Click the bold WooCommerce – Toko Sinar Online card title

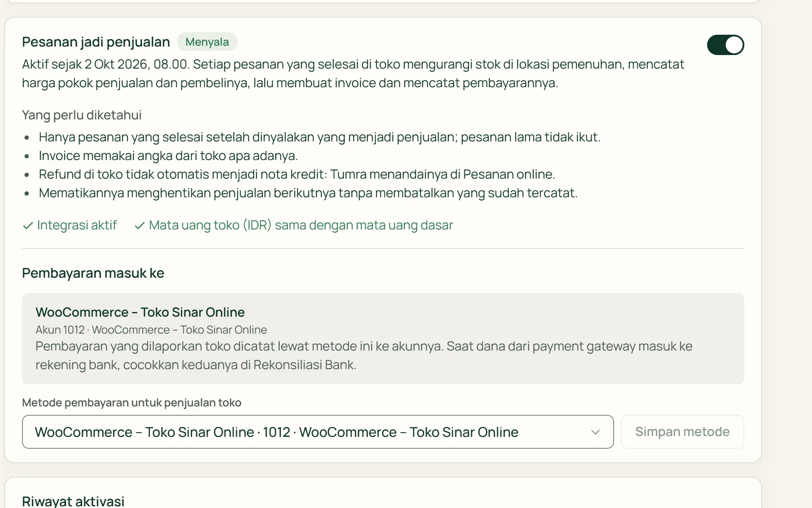coord(140,312)
